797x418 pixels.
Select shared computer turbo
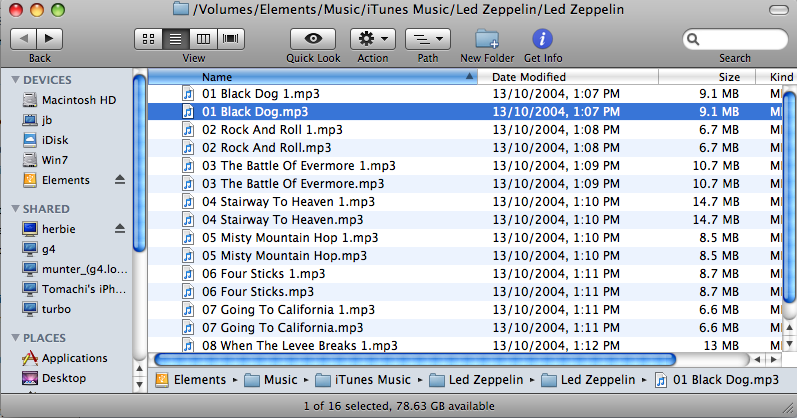(x=46, y=309)
